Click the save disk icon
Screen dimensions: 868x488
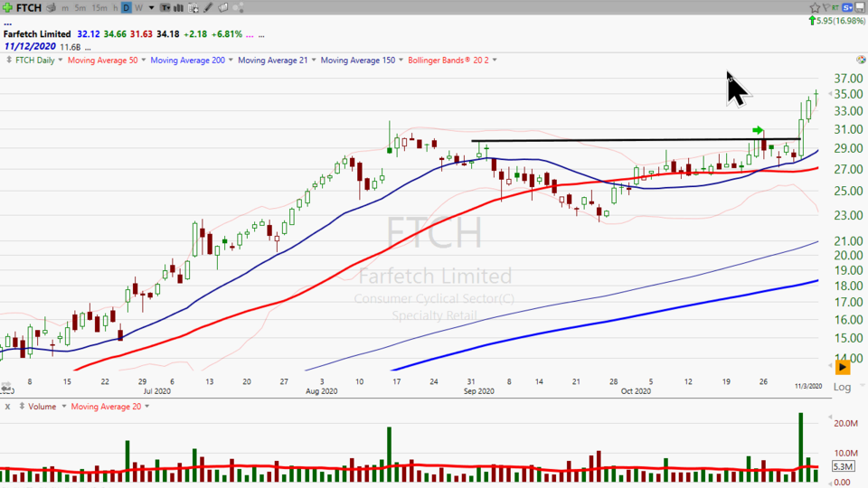pos(860,7)
